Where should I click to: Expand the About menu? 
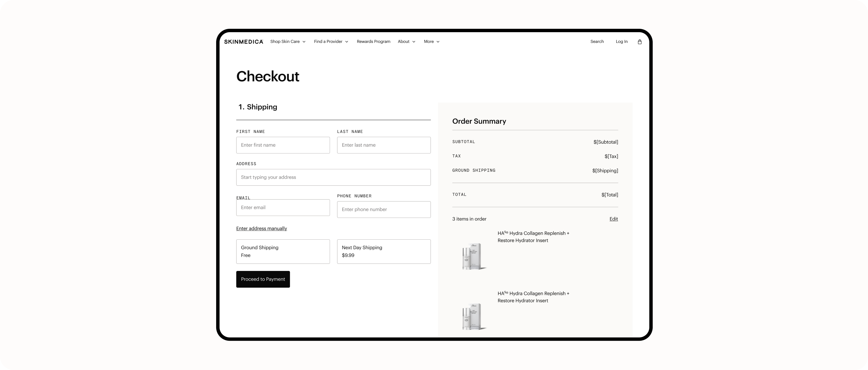[406, 41]
